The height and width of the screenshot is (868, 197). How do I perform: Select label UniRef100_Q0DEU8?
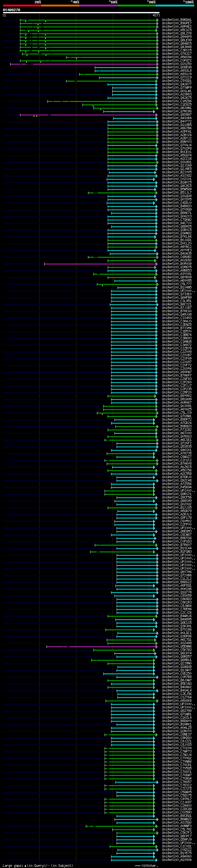[x=176, y=67]
